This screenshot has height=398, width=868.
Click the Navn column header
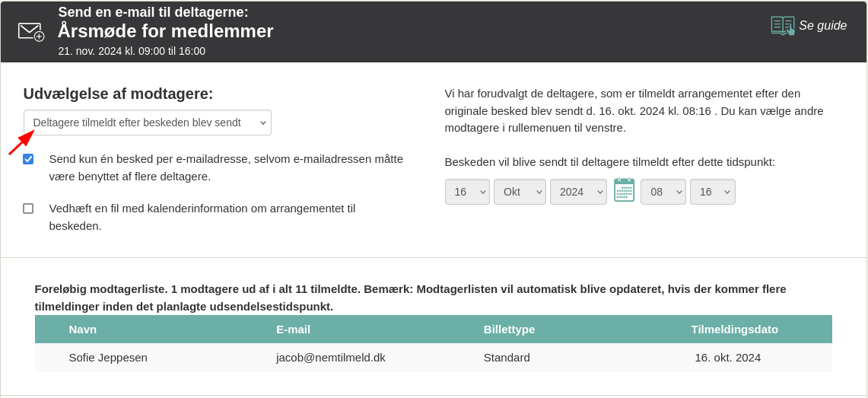pyautogui.click(x=82, y=330)
